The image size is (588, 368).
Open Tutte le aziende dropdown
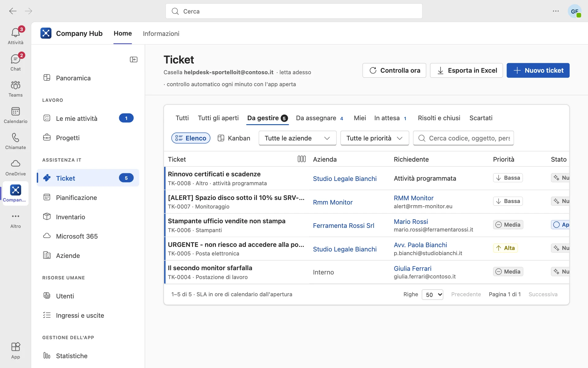(x=297, y=138)
